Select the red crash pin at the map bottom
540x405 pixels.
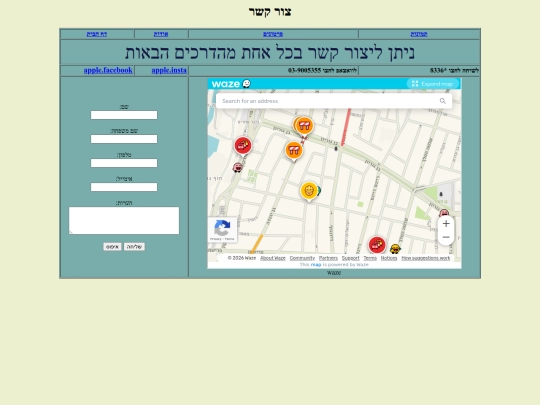click(377, 245)
